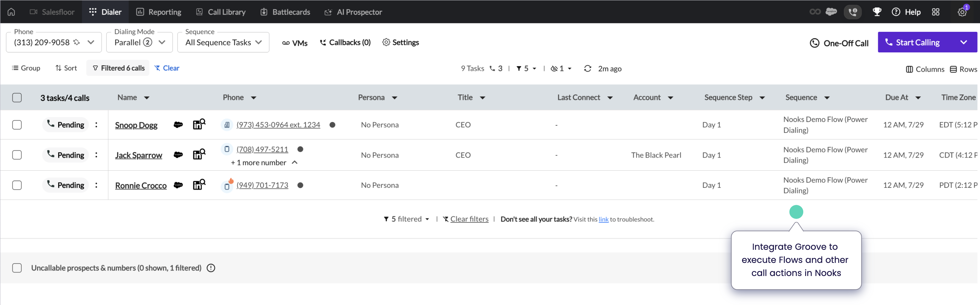Click the company research icon for Ronnie Crocco

(199, 185)
